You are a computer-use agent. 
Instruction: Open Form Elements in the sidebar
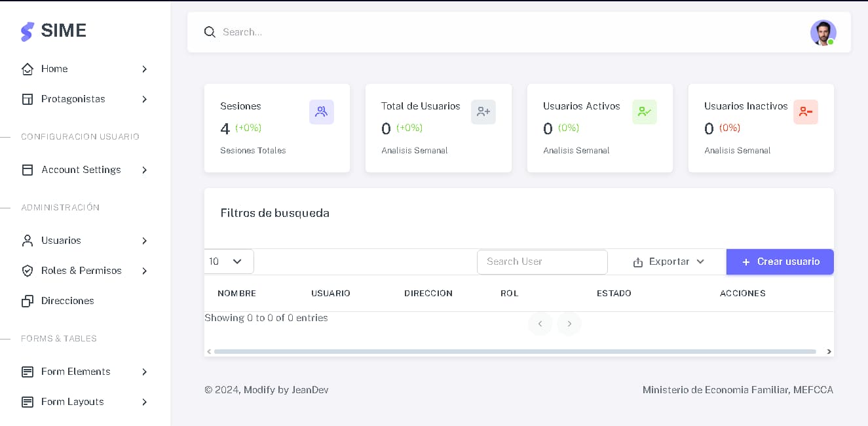(75, 372)
